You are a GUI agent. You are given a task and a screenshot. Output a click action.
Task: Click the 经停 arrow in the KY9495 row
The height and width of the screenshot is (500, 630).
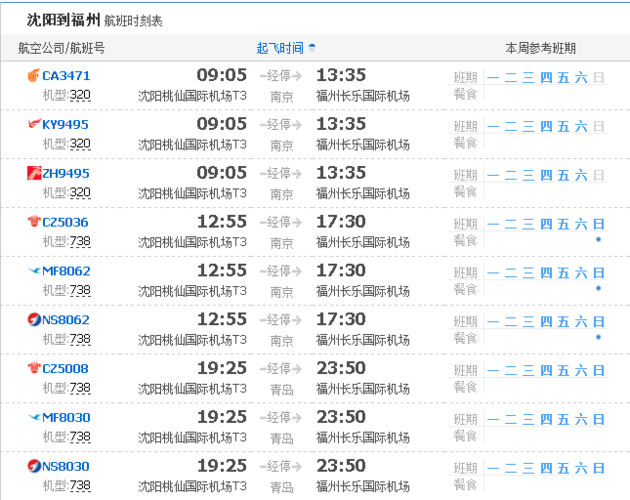click(x=281, y=125)
